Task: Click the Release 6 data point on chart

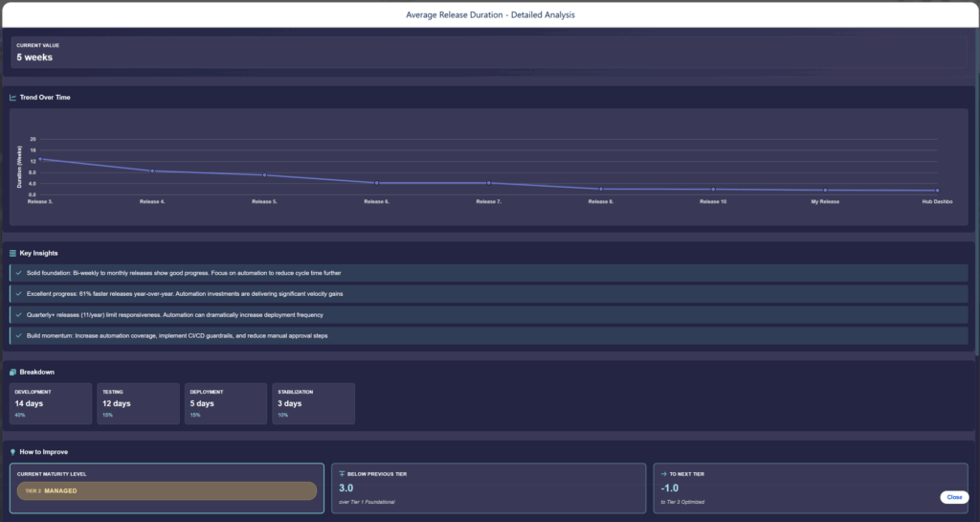Action: (377, 183)
